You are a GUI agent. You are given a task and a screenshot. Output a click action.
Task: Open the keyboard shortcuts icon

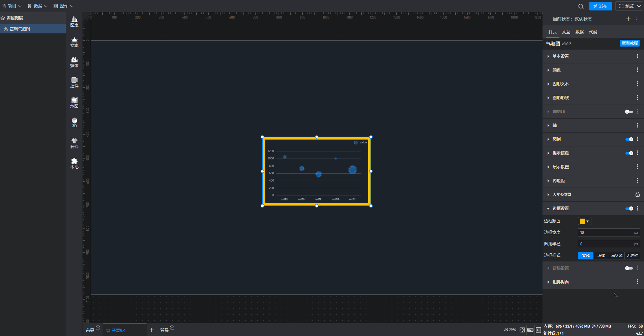pyautogui.click(x=530, y=330)
